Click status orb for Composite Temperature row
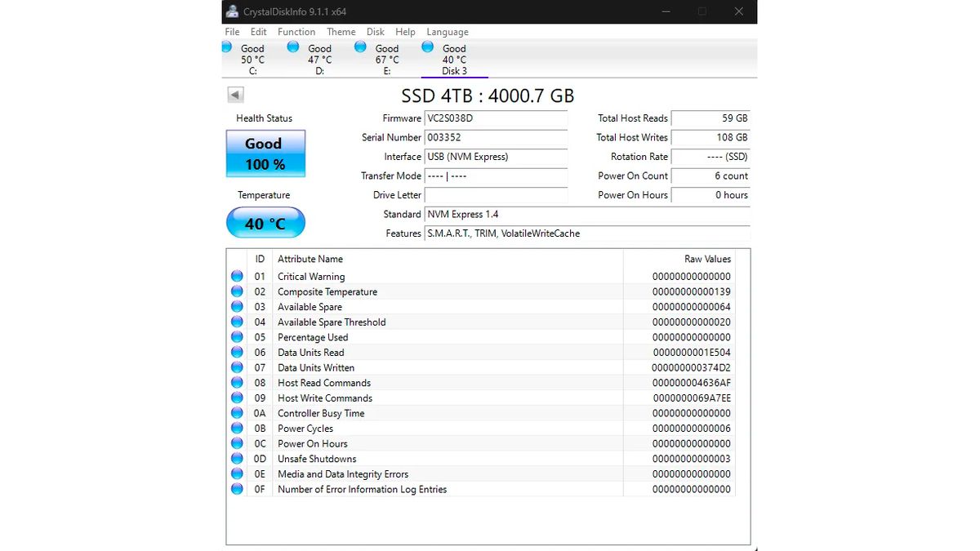The image size is (980, 551). (x=237, y=291)
